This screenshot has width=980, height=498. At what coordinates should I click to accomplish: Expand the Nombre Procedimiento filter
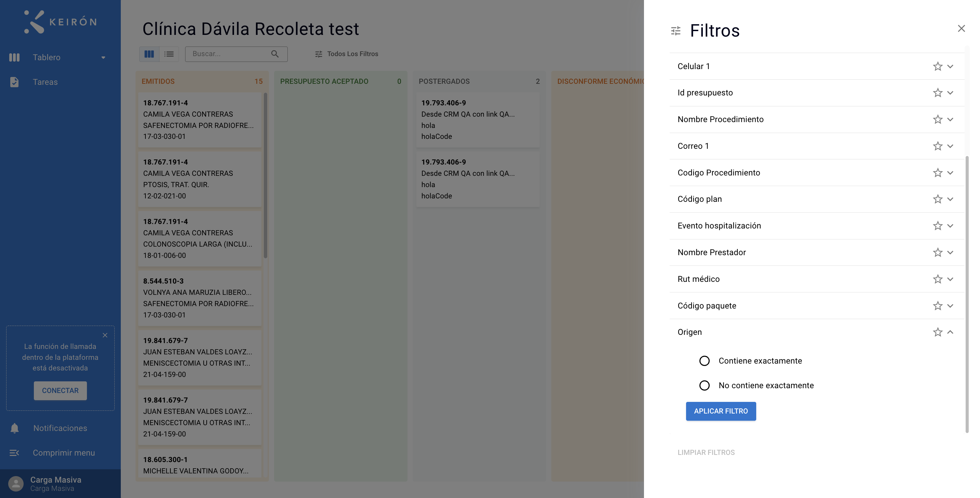pos(950,119)
